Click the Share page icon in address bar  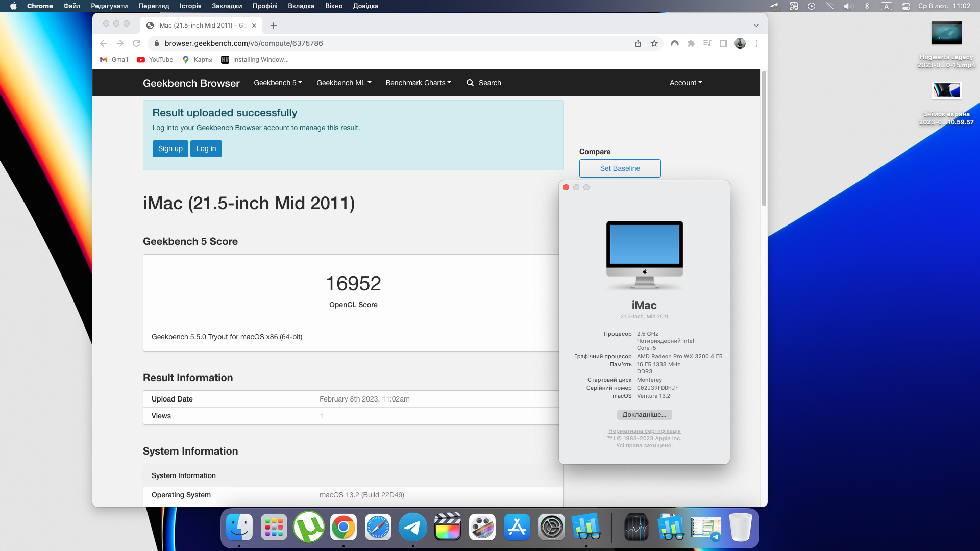[638, 43]
